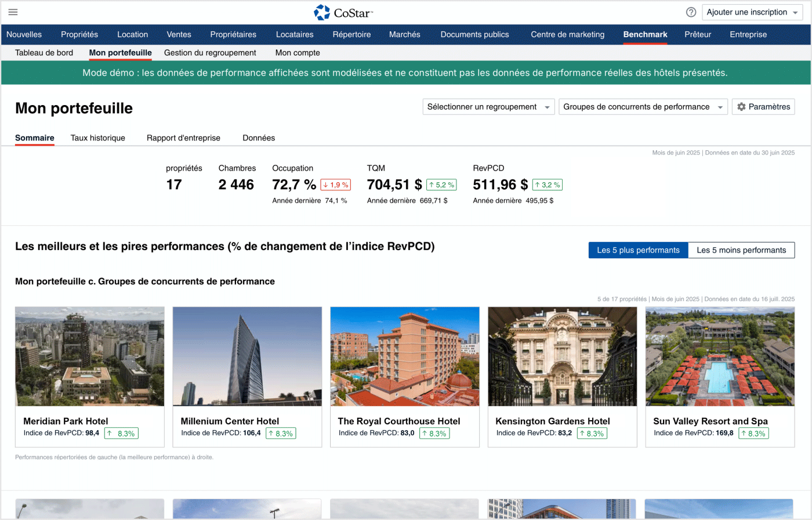Switch to the Taux historique tab

point(97,138)
